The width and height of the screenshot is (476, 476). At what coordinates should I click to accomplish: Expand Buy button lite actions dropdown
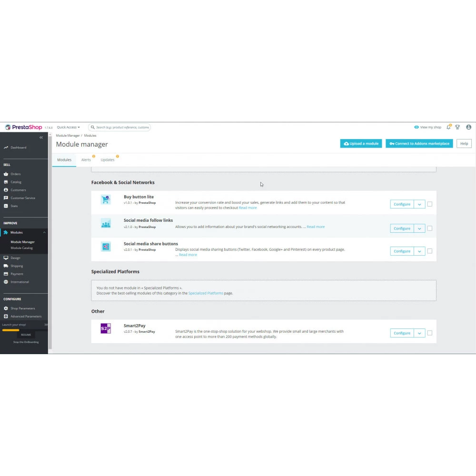click(x=419, y=204)
